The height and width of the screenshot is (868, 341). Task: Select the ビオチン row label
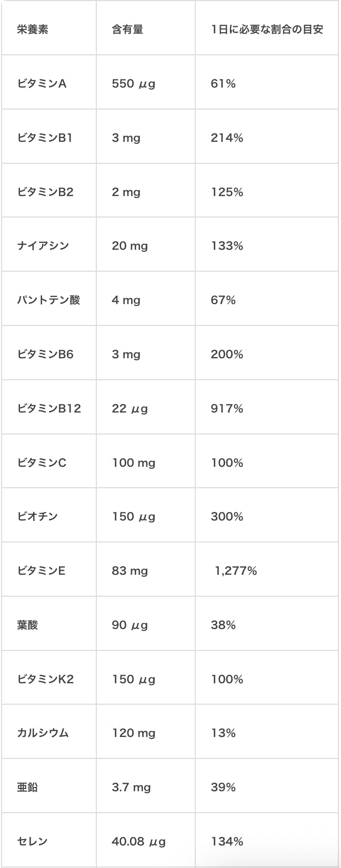tap(37, 517)
